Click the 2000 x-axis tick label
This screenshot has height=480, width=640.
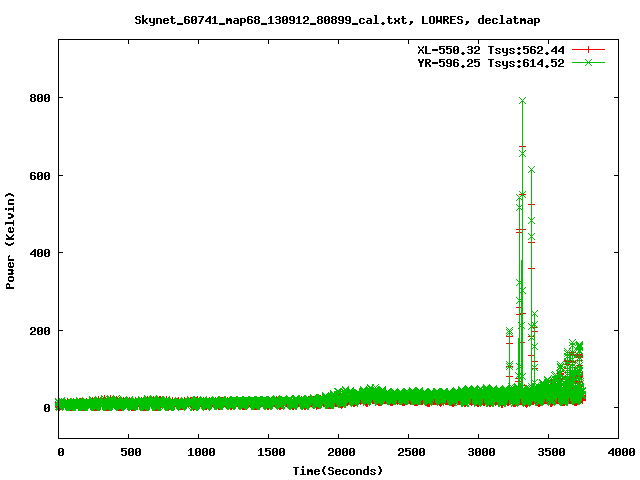(x=341, y=452)
